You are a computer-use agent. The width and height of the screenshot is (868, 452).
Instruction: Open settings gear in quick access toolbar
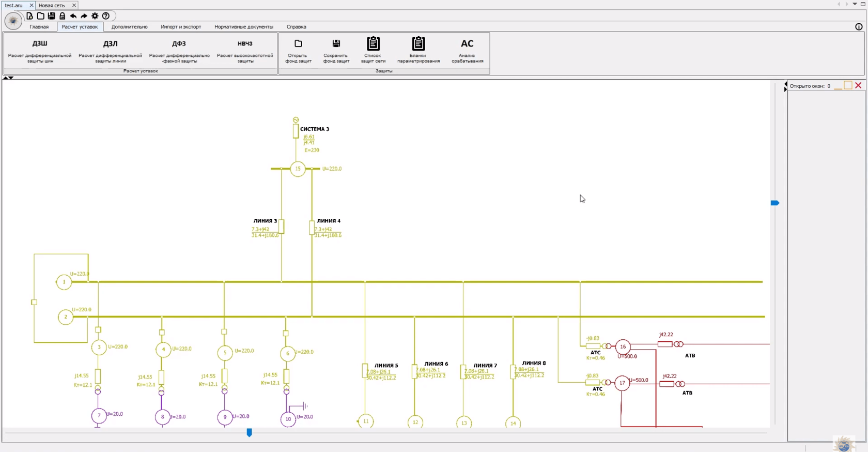95,16
